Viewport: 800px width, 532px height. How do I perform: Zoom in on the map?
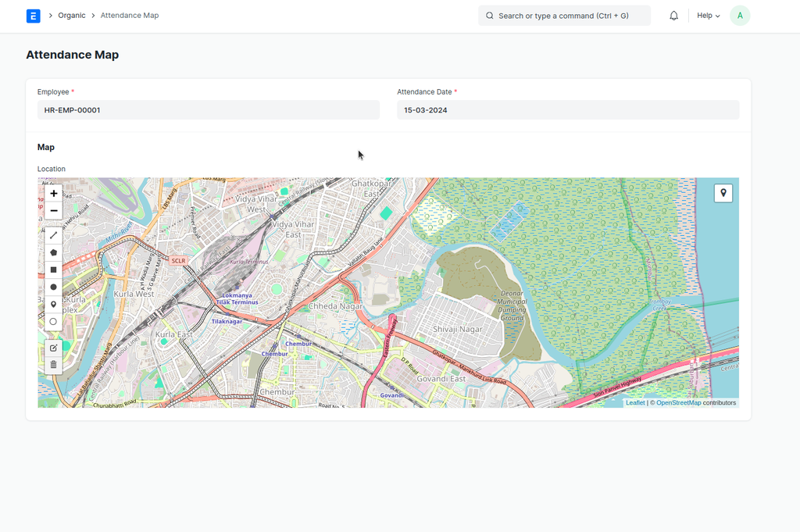tap(53, 194)
